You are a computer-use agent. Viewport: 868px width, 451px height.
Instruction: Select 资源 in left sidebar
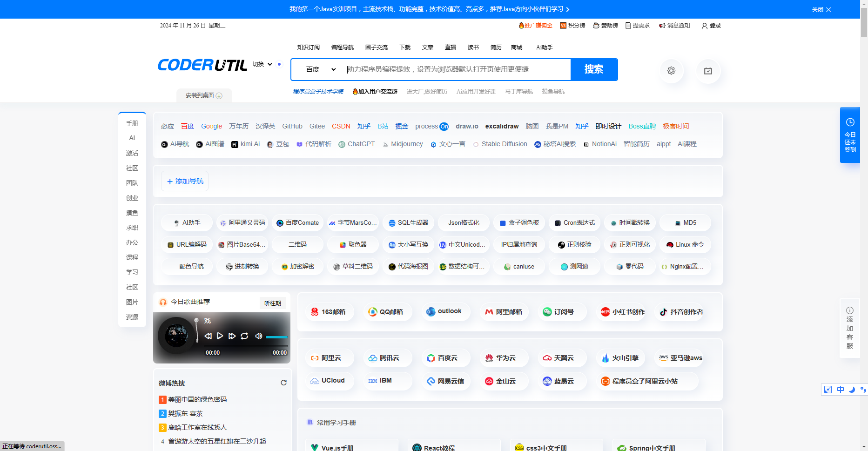132,317
